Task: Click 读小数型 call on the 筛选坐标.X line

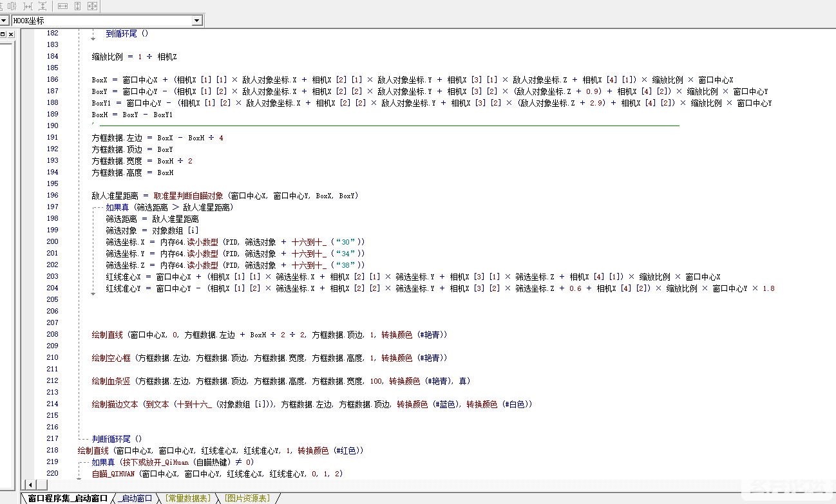Action: pyautogui.click(x=203, y=242)
